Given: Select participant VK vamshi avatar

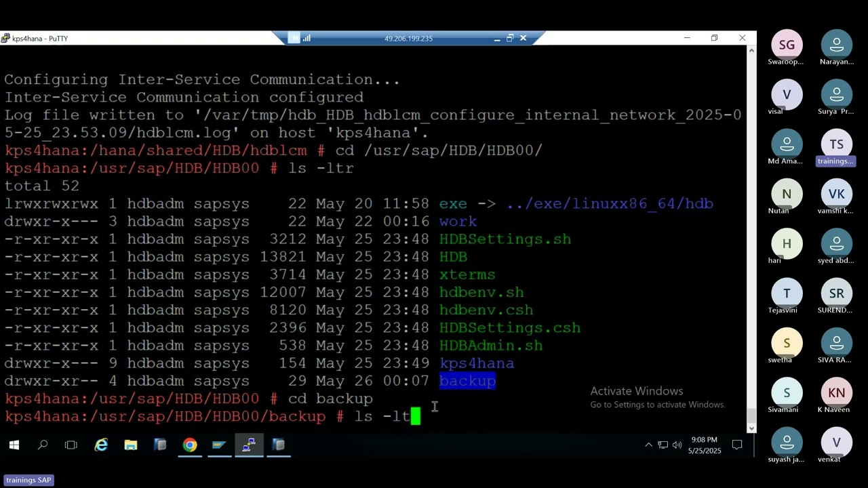Looking at the screenshot, I should 836,194.
